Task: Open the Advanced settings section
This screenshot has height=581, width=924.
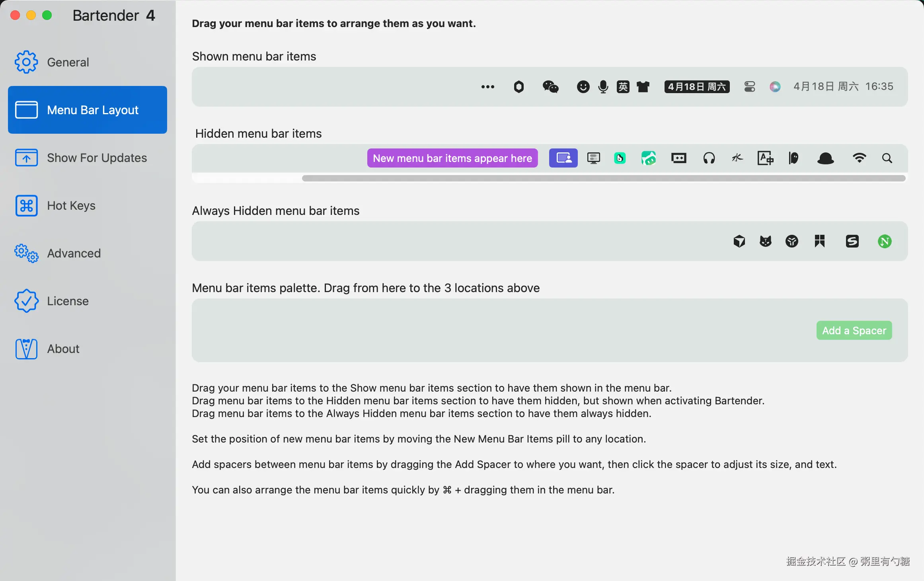Action: pos(74,253)
